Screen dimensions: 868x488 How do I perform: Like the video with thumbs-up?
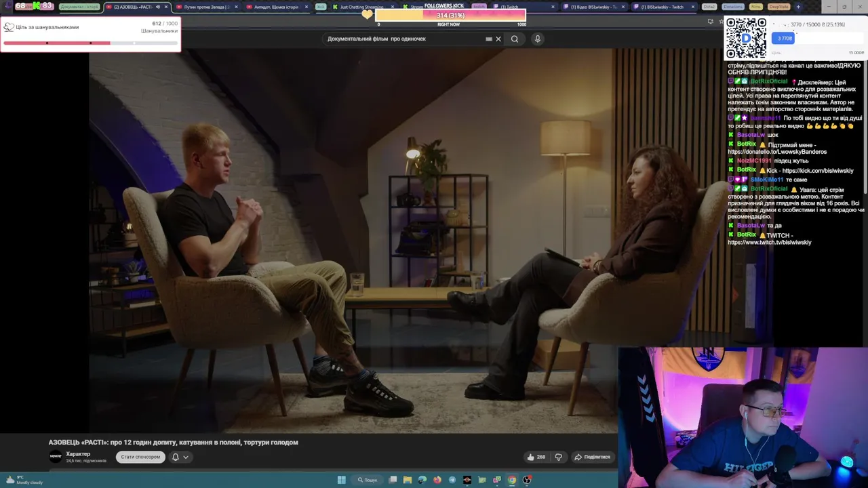536,457
